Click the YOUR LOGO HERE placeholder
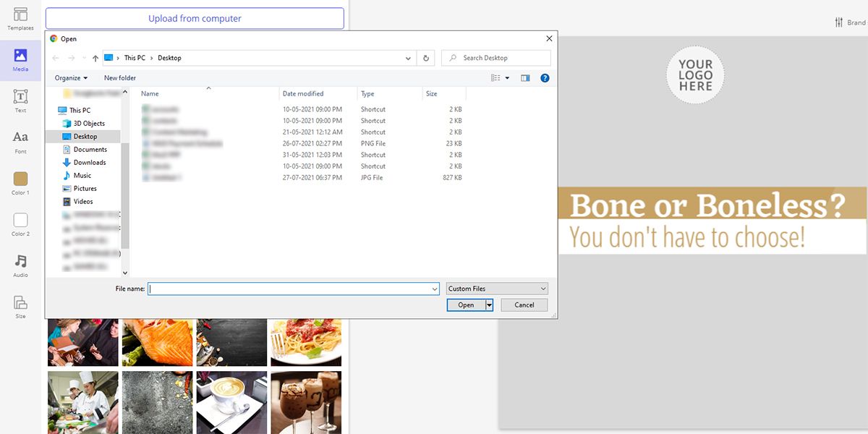Screen dimensions: 868x434 [x=695, y=75]
